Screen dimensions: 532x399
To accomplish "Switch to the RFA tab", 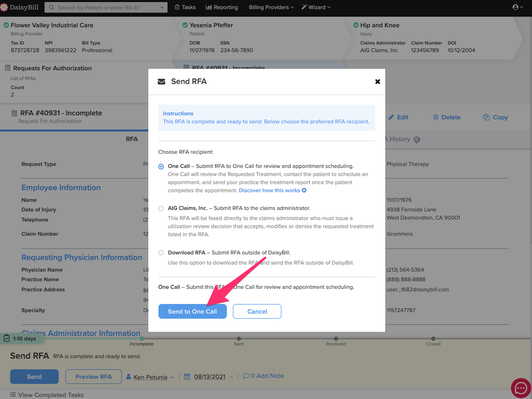I will pyautogui.click(x=132, y=139).
